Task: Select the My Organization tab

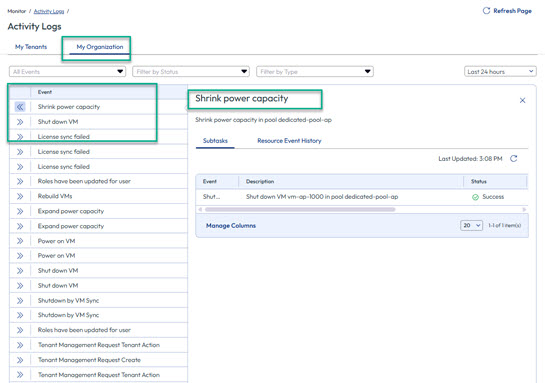Action: 100,47
